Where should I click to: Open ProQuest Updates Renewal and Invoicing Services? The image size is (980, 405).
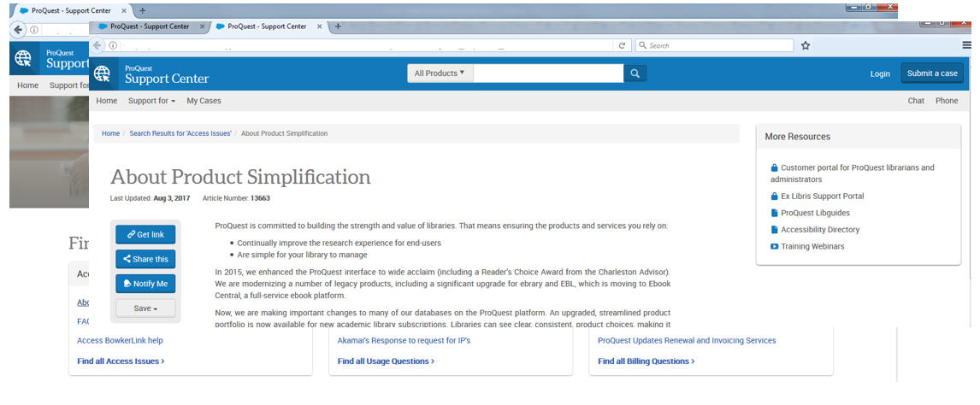point(687,341)
